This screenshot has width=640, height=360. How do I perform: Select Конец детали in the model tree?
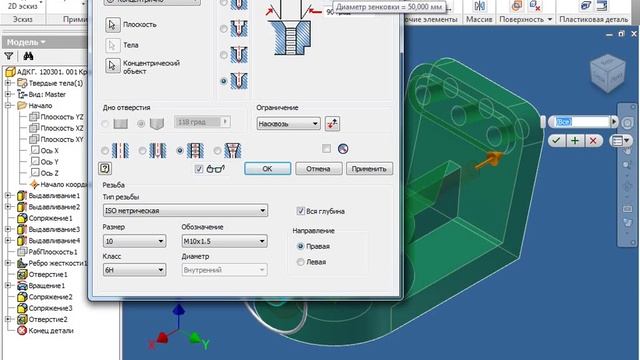(51, 331)
